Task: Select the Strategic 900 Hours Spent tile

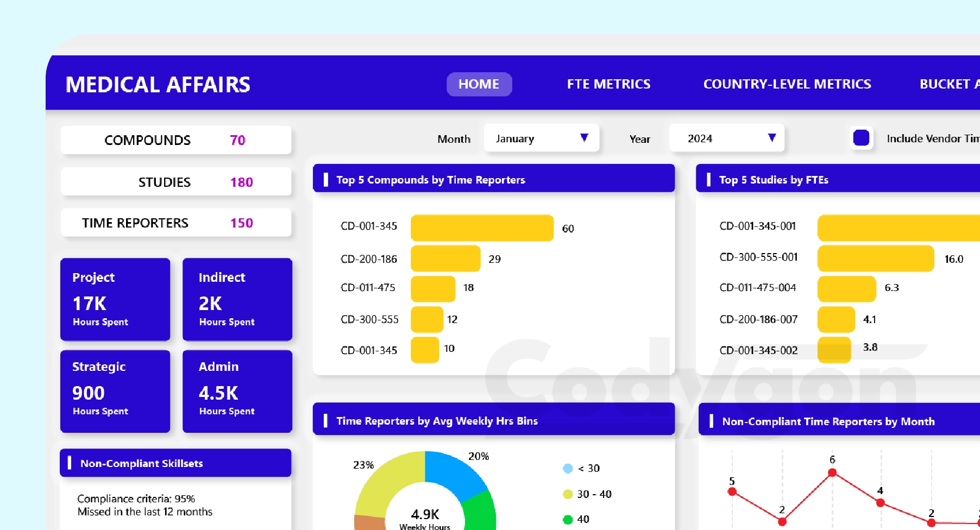Action: [x=115, y=392]
